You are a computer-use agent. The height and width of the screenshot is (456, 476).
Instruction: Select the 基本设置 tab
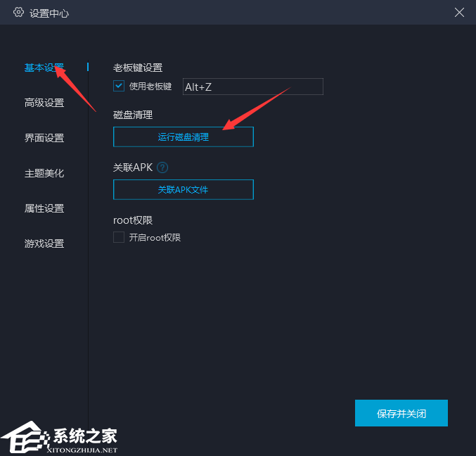(44, 68)
